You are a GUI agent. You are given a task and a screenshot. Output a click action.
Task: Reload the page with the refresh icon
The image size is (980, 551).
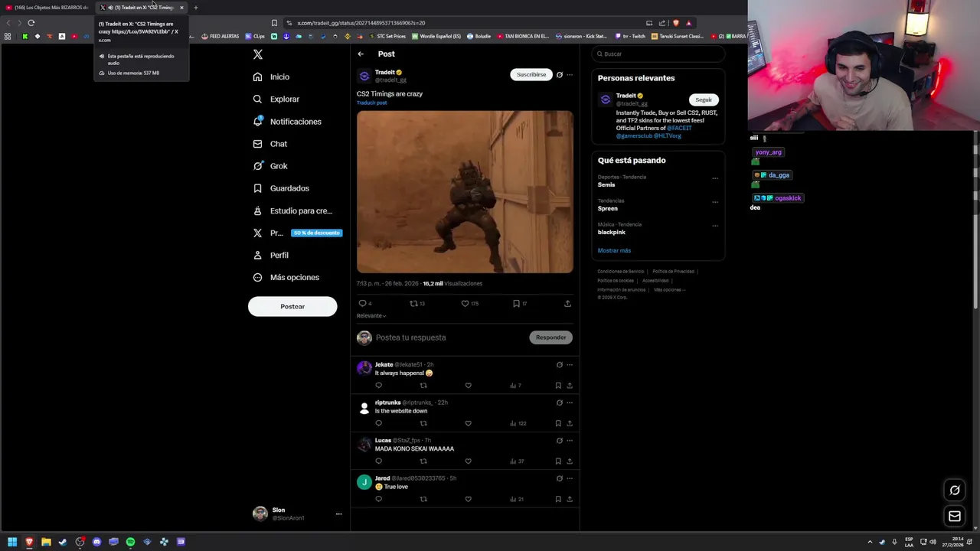[31, 23]
